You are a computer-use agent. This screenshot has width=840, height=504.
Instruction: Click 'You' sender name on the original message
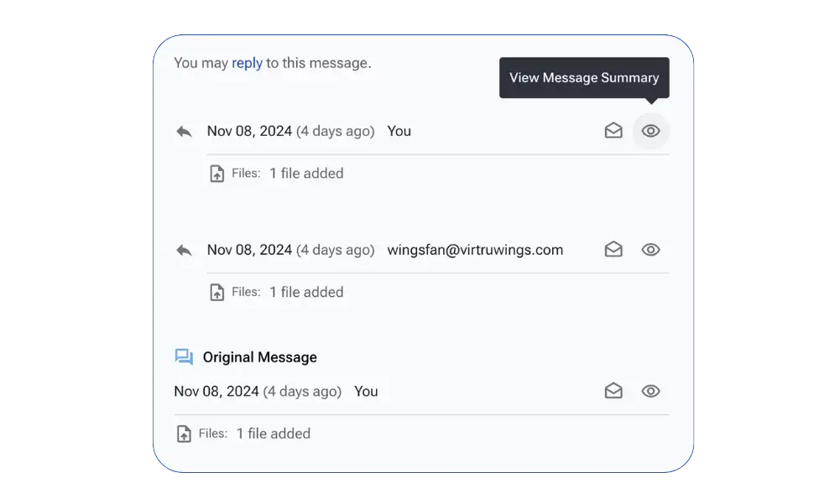(x=366, y=392)
